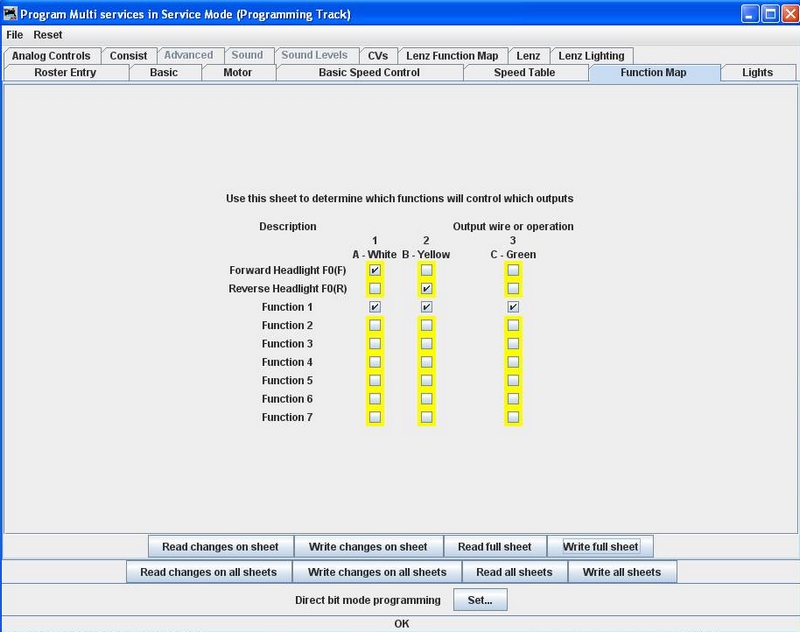Click the Direct bit mode programming label
Screen dimensions: 800x632
[368, 600]
